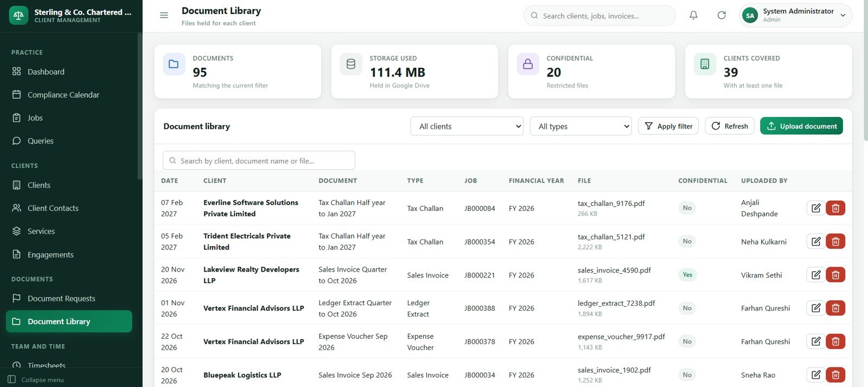Edit the tax_challan_5121.pdf document
This screenshot has height=387, width=868.
(816, 242)
